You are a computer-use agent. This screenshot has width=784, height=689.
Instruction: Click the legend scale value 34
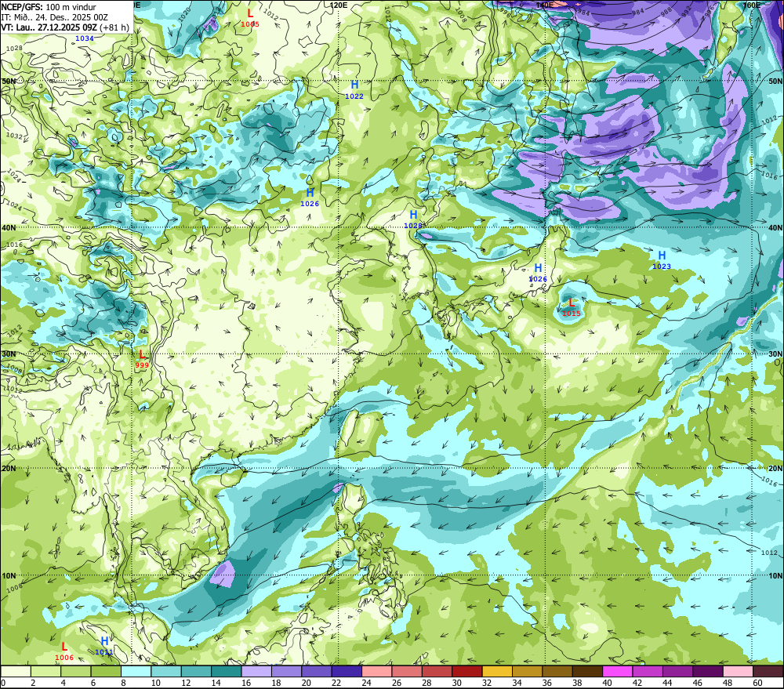point(517,683)
